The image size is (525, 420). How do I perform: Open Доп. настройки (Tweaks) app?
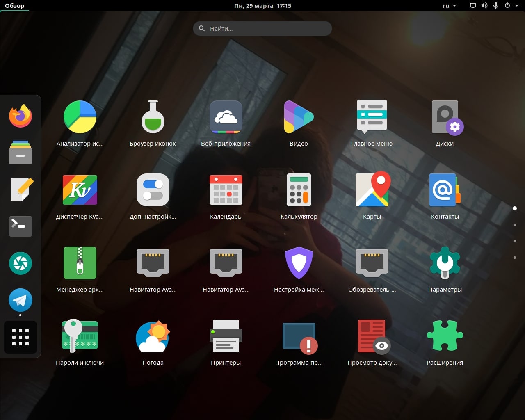tap(153, 196)
